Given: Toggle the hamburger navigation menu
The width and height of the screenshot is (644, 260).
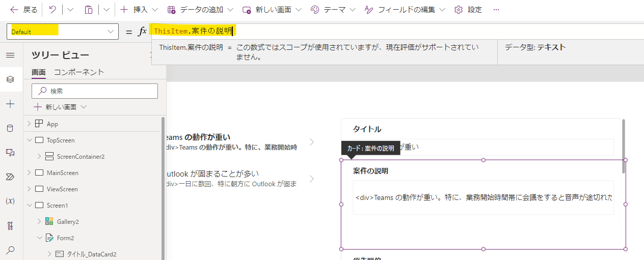Looking at the screenshot, I should pos(10,55).
